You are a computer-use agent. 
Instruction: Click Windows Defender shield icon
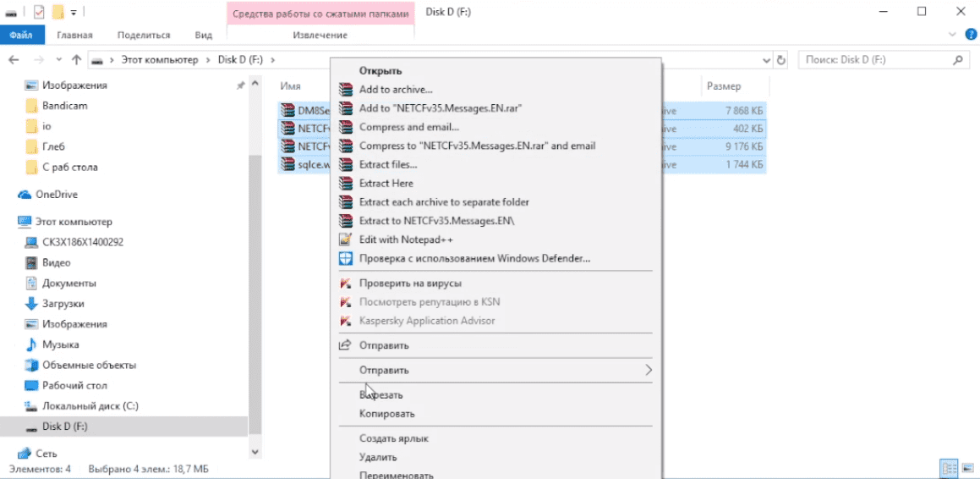click(345, 257)
